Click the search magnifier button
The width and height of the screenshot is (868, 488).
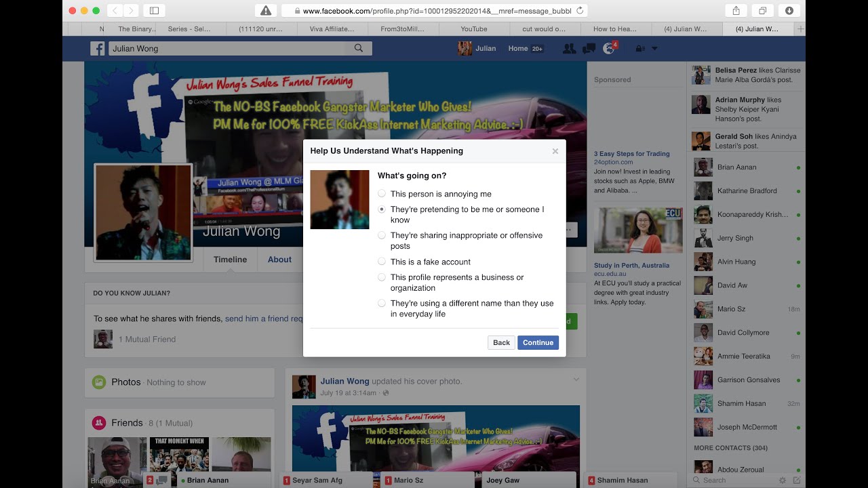[359, 48]
